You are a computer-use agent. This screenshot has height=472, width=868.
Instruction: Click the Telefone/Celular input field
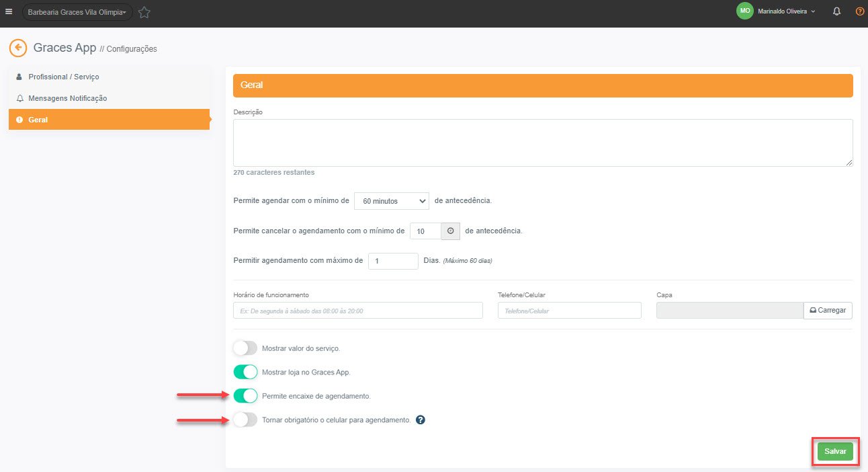click(x=570, y=311)
